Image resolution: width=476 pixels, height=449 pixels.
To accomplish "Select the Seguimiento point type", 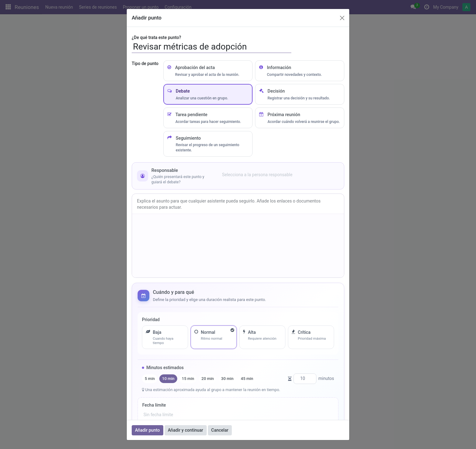I will coord(208,144).
